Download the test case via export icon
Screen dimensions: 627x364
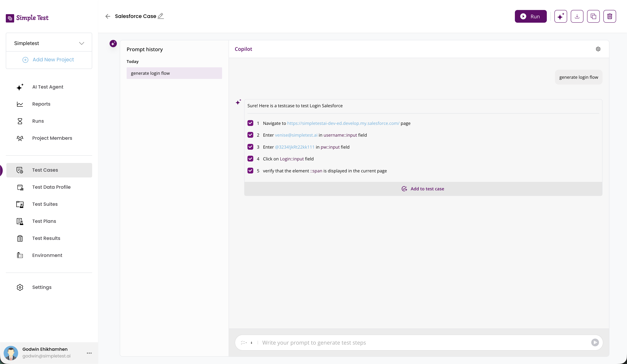point(577,16)
